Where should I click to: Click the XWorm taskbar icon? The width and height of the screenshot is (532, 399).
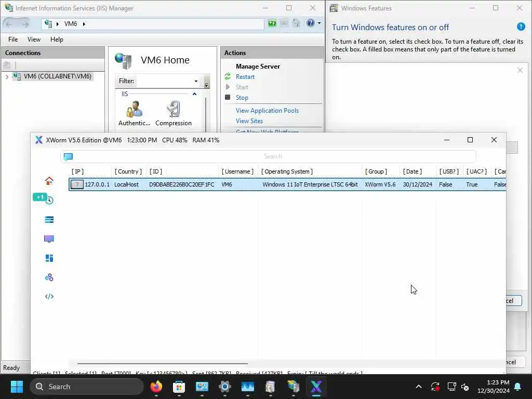point(316,387)
